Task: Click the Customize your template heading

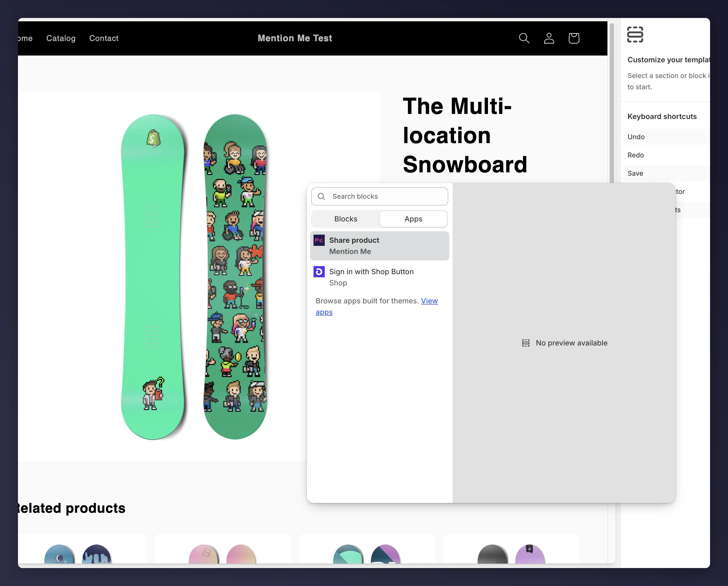Action: tap(669, 60)
